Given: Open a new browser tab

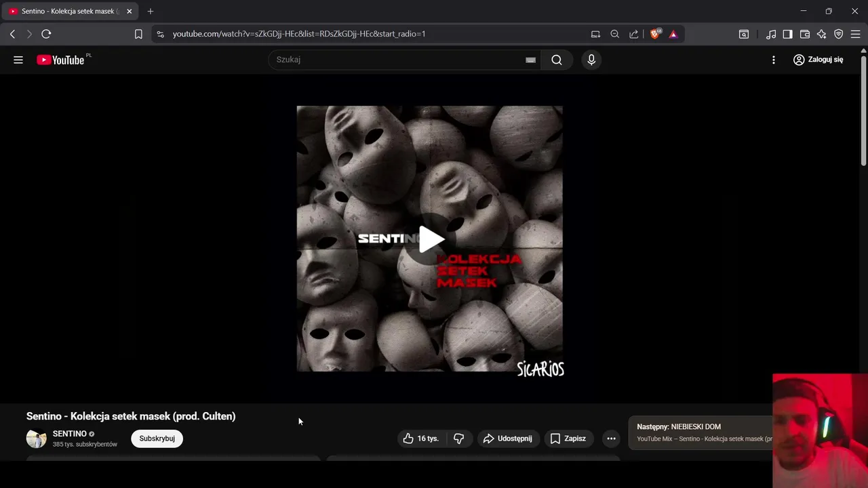Looking at the screenshot, I should tap(151, 12).
